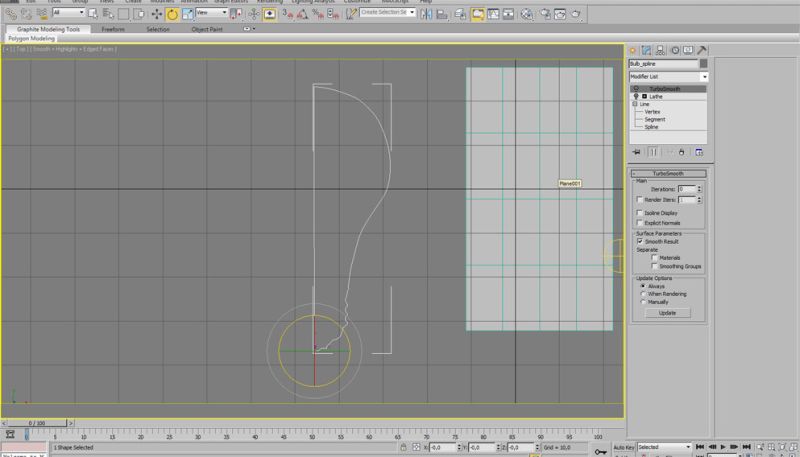Select the Always update option
The image size is (800, 457).
tap(643, 286)
